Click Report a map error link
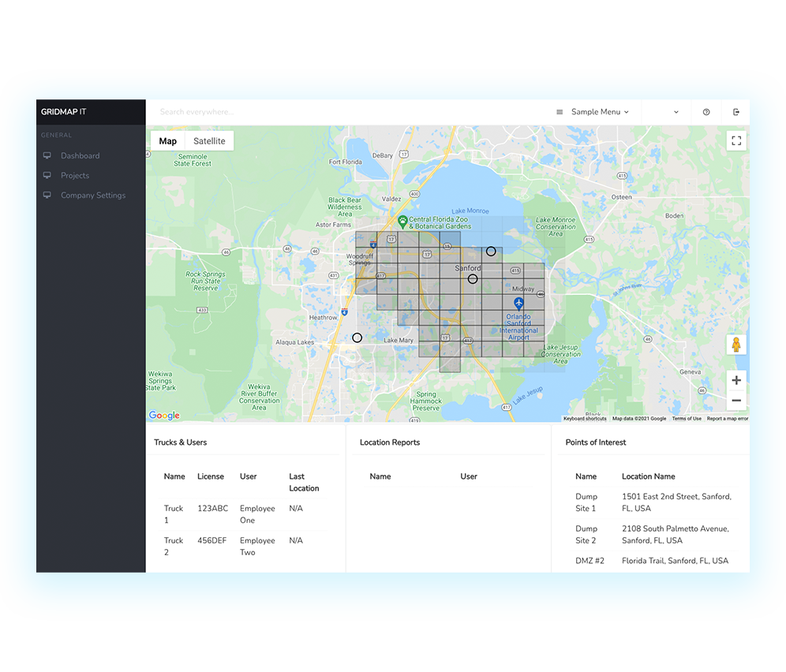This screenshot has width=786, height=672. (727, 419)
